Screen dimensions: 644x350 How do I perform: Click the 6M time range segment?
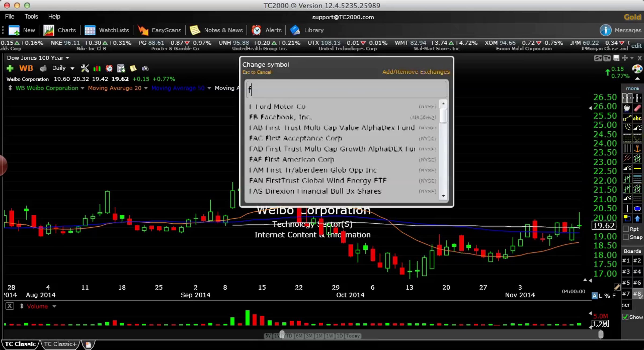(299, 336)
